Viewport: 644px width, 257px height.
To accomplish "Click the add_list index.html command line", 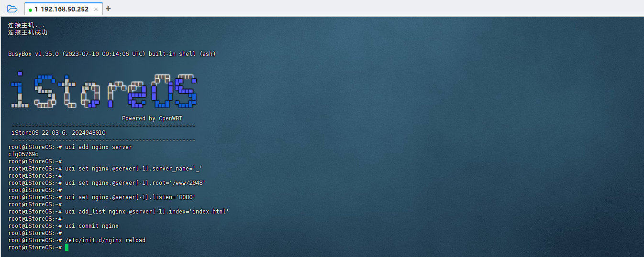I will (147, 212).
